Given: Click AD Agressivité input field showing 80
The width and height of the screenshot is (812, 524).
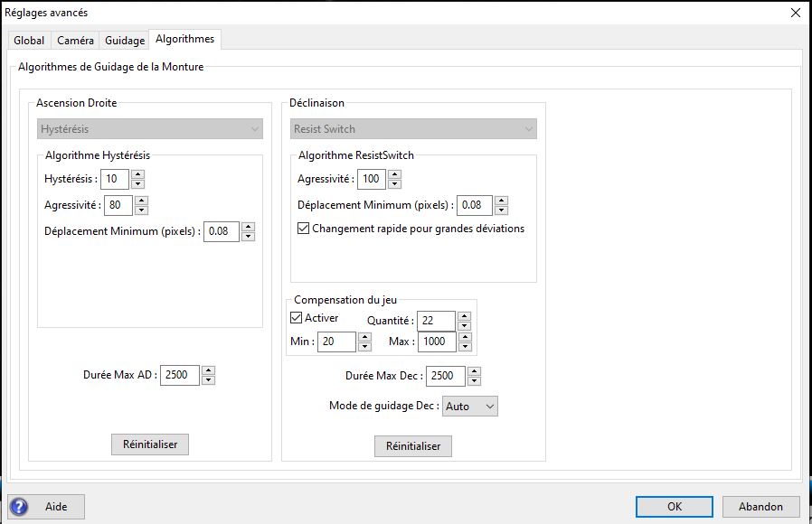Looking at the screenshot, I should 118,205.
